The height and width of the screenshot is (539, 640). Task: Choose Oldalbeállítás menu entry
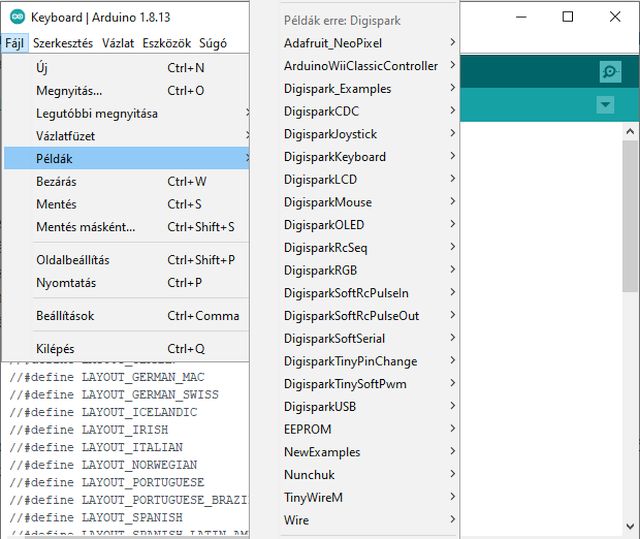click(x=127, y=260)
